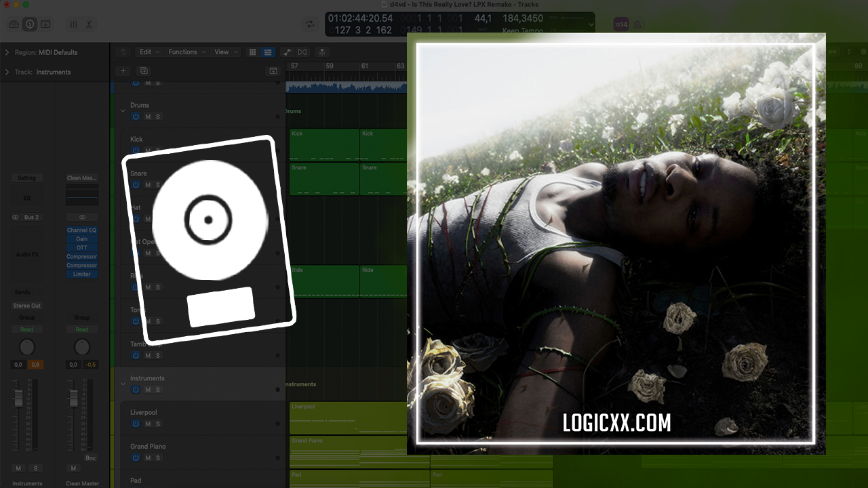Open the Edit menu

(149, 52)
